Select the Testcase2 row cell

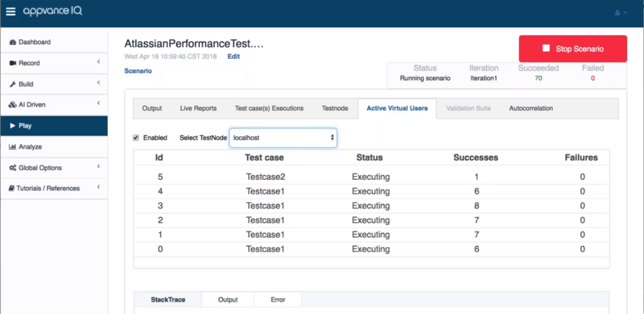[x=266, y=177]
